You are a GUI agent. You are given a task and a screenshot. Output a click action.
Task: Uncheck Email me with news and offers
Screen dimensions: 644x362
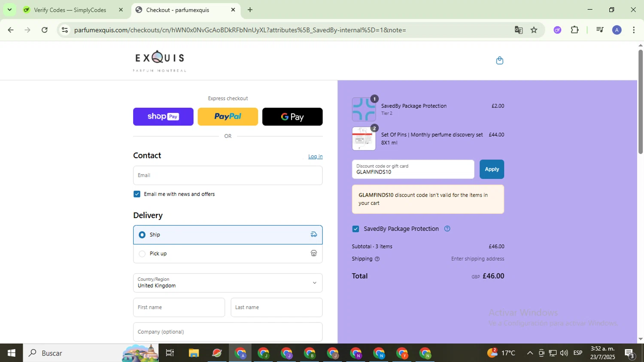pyautogui.click(x=137, y=194)
